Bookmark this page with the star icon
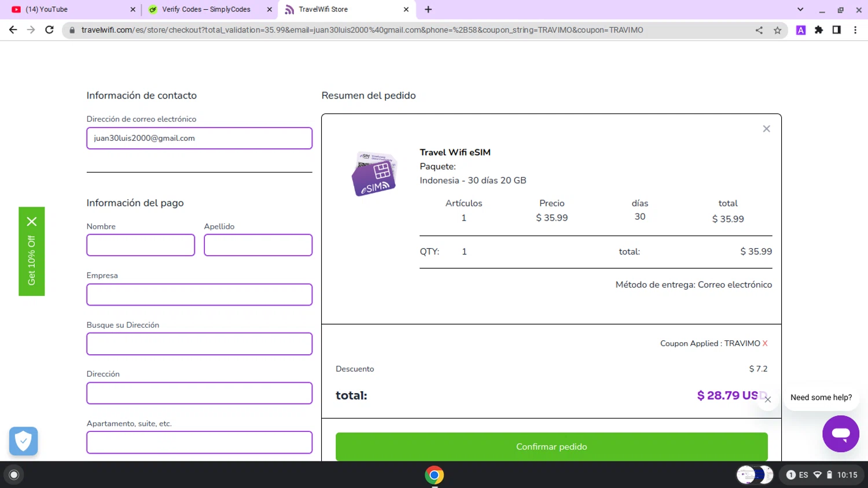The width and height of the screenshot is (868, 488). point(777,30)
